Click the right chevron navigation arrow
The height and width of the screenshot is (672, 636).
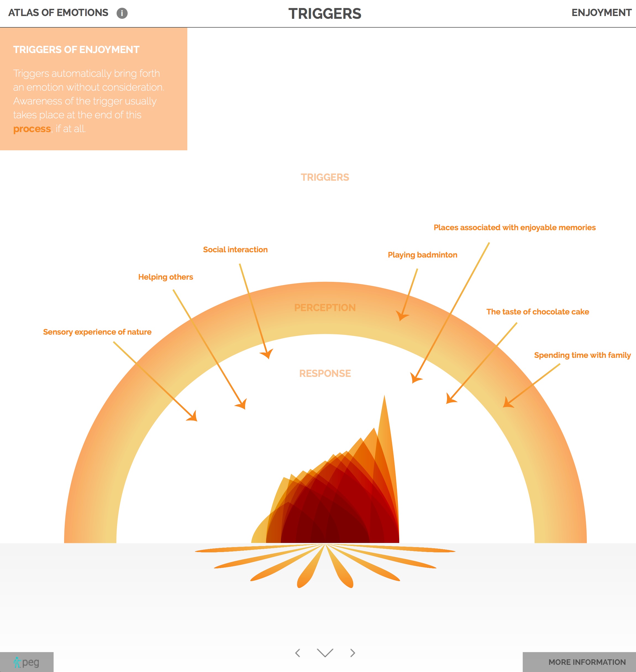click(353, 653)
